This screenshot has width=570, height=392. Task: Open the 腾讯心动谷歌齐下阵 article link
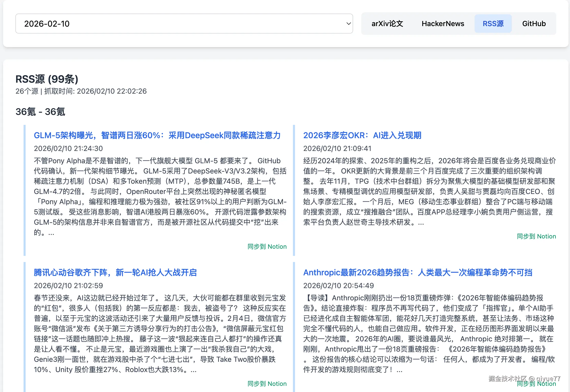(x=115, y=273)
